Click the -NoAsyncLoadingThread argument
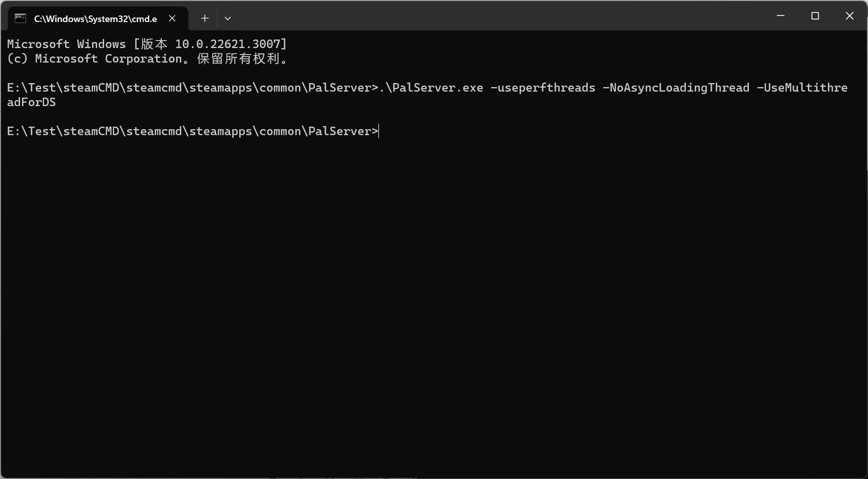 (x=676, y=88)
